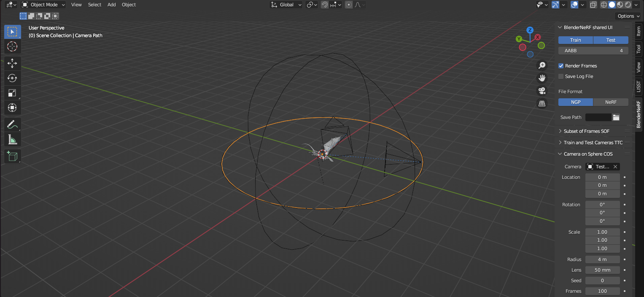The image size is (644, 297).
Task: Switch to the Tool sidebar tab
Action: pyautogui.click(x=639, y=49)
